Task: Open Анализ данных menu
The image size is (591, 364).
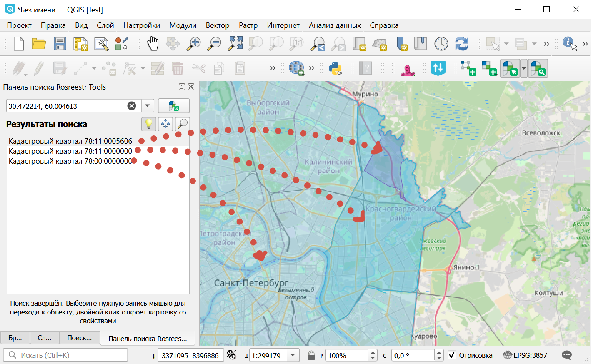Action: click(335, 25)
